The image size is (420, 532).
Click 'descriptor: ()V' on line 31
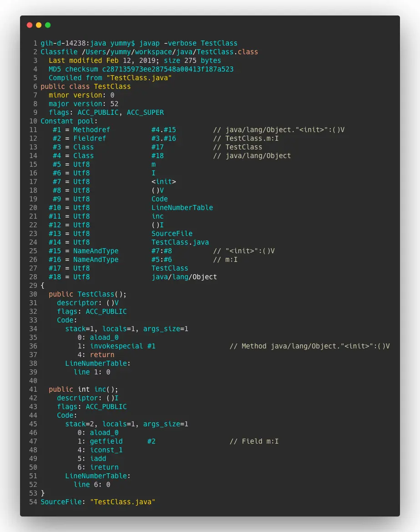87,303
